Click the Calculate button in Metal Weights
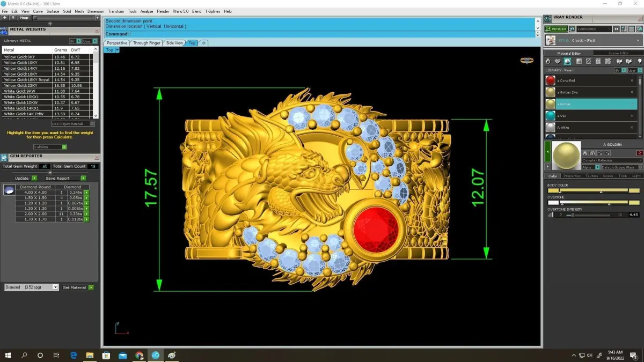The height and width of the screenshot is (362, 644). (50, 146)
